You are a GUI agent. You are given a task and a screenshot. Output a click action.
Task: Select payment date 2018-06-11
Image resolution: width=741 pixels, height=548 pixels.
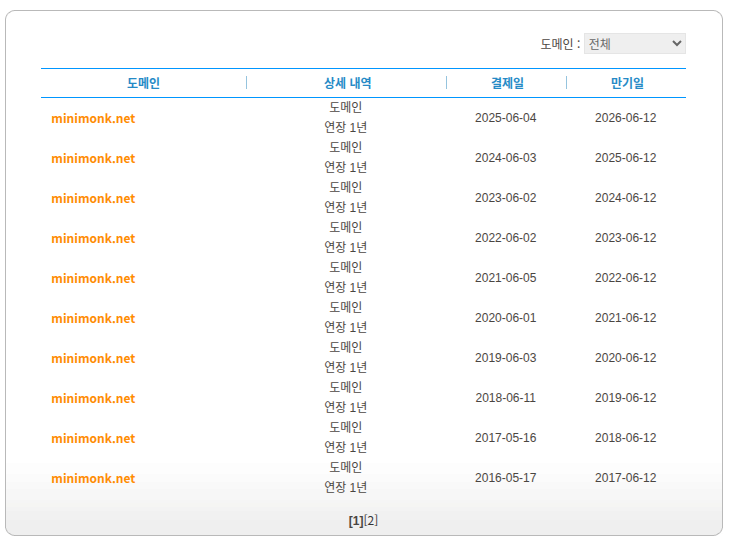(506, 398)
